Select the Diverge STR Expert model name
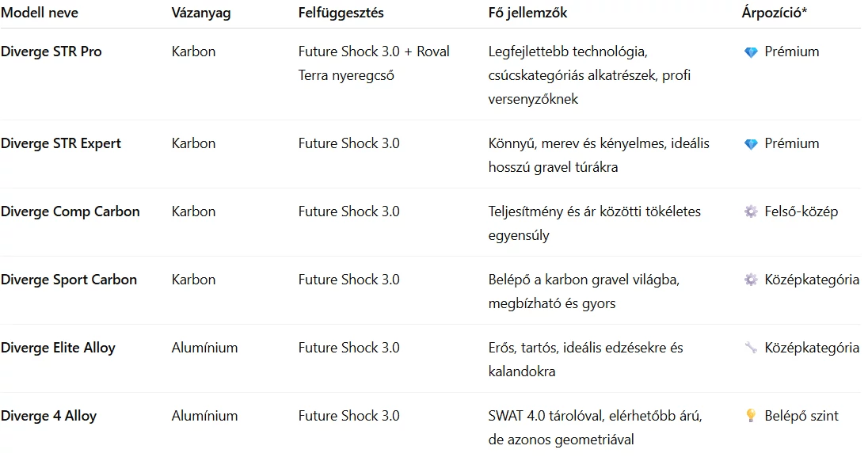This screenshot has height=457, width=868. (61, 144)
